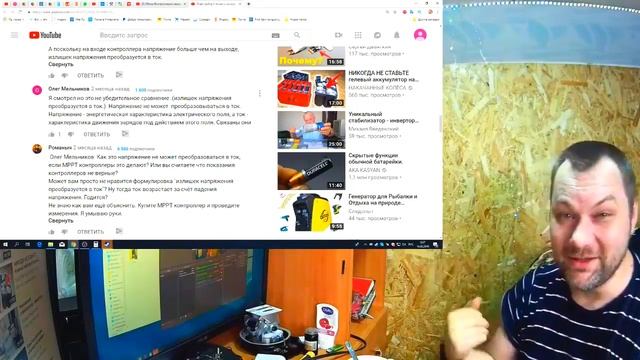Click the page vertical scrollbar thumb
The image size is (640, 360).
[x=440, y=123]
